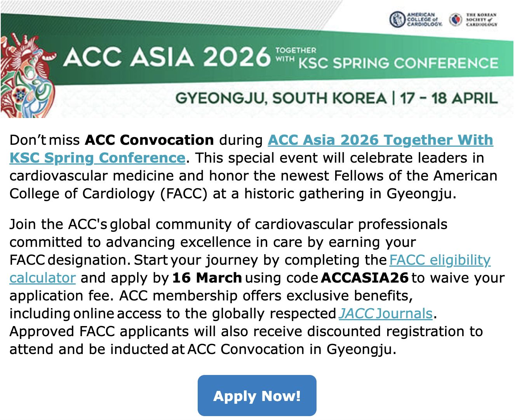Image resolution: width=515 pixels, height=420 pixels.
Task: Open the ACC Asia 2026 Together With link
Action: pyautogui.click(x=380, y=140)
